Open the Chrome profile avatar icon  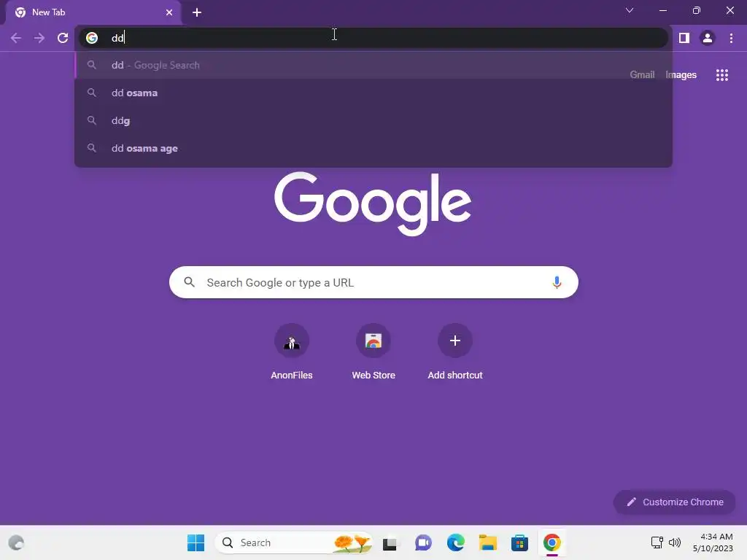pyautogui.click(x=708, y=38)
